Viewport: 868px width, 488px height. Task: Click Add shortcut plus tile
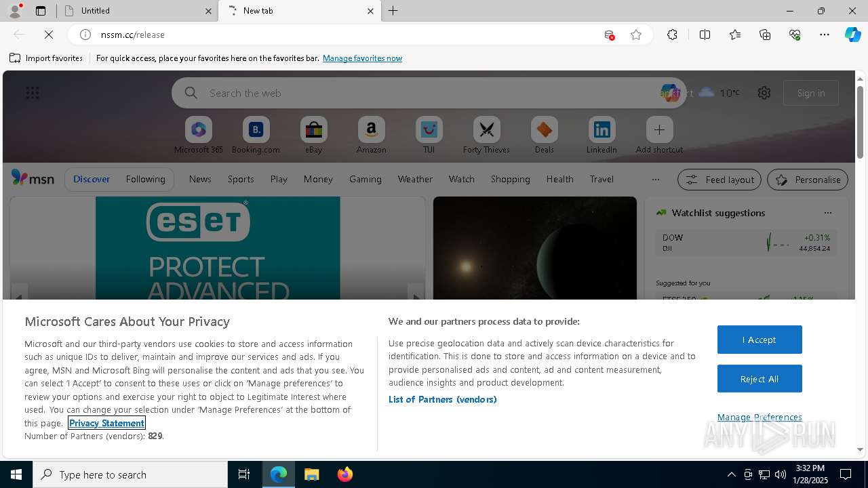point(659,136)
